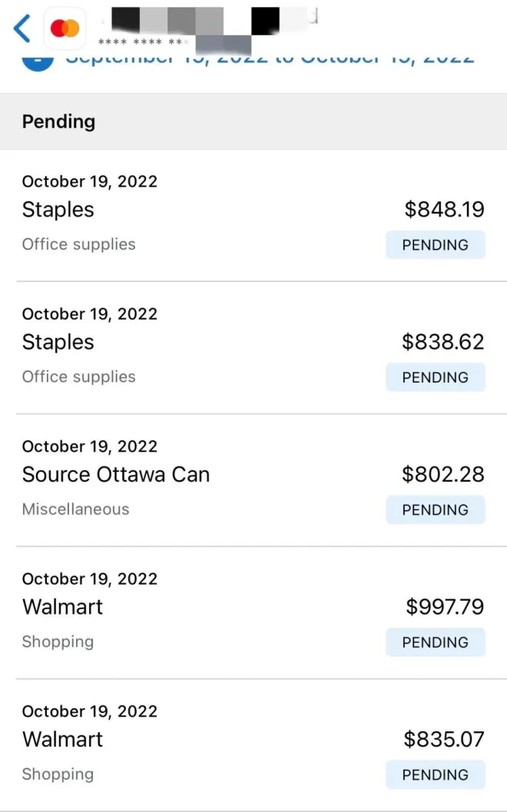Open the $848.19 Staples transaction
The height and width of the screenshot is (812, 507).
(x=253, y=216)
